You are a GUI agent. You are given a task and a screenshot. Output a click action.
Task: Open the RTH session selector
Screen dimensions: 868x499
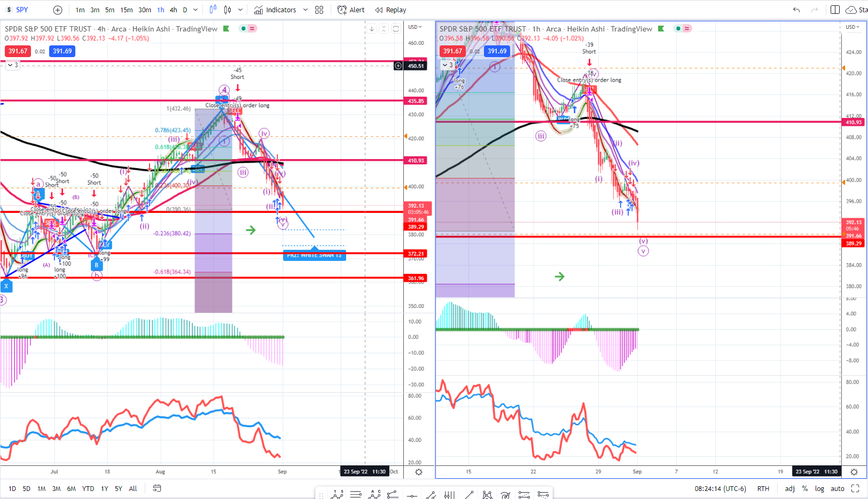coord(763,488)
